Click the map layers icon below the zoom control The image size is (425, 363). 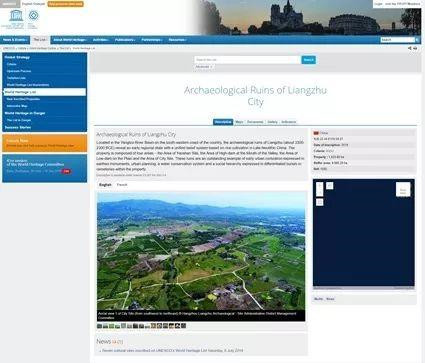pyautogui.click(x=319, y=202)
